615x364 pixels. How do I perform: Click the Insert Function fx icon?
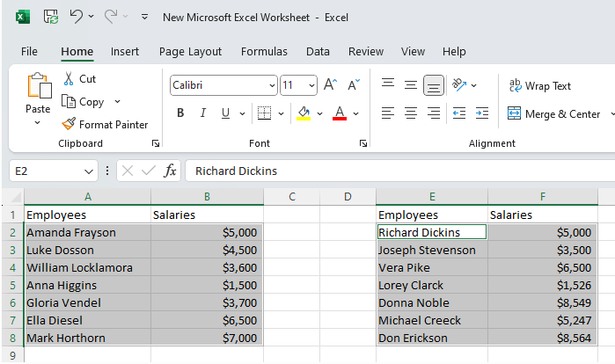click(x=171, y=171)
